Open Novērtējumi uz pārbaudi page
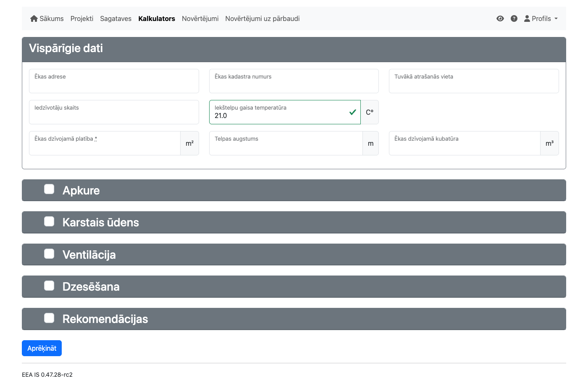The width and height of the screenshot is (588, 378). coord(262,18)
